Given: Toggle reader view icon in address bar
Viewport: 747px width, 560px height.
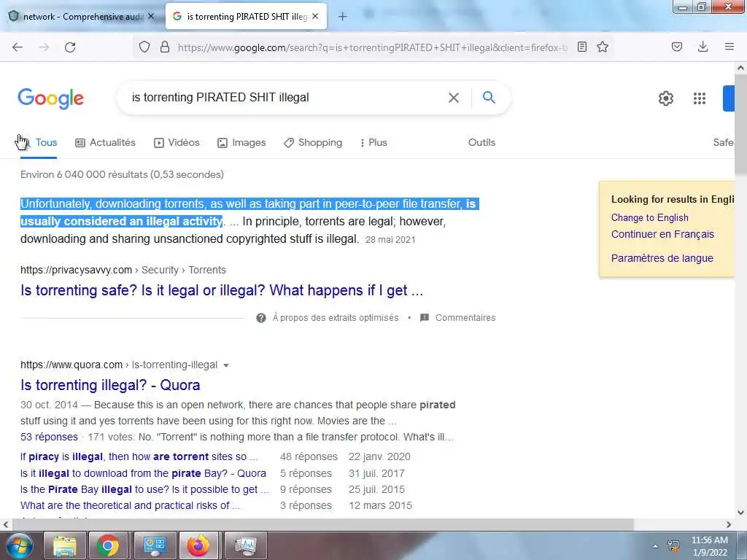Looking at the screenshot, I should 581,47.
